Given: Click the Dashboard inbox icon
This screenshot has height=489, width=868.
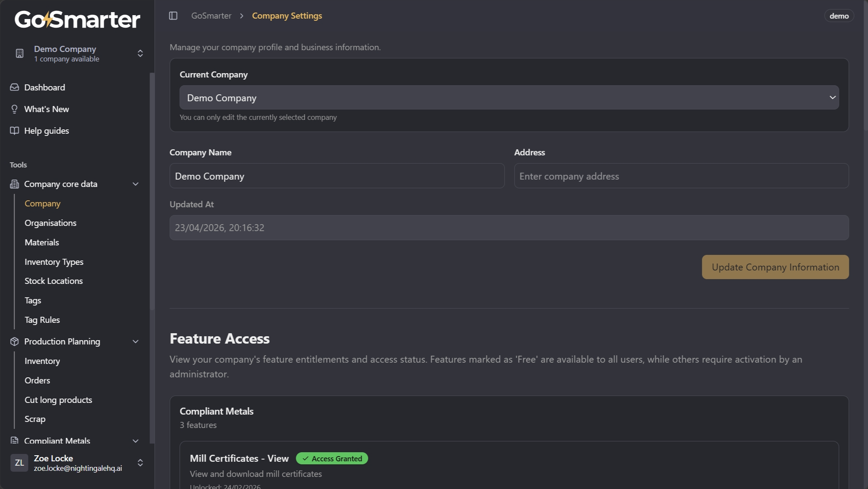Looking at the screenshot, I should point(14,87).
